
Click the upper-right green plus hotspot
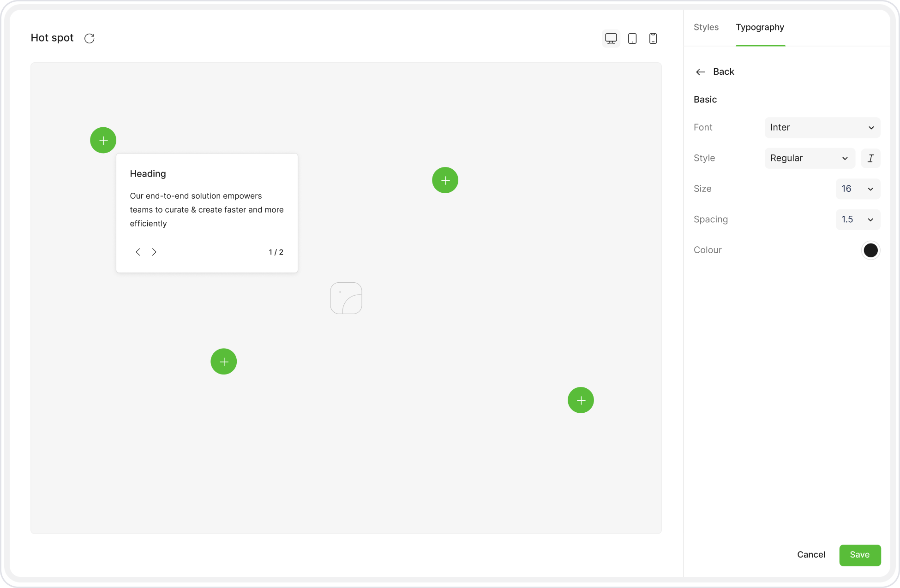coord(445,180)
